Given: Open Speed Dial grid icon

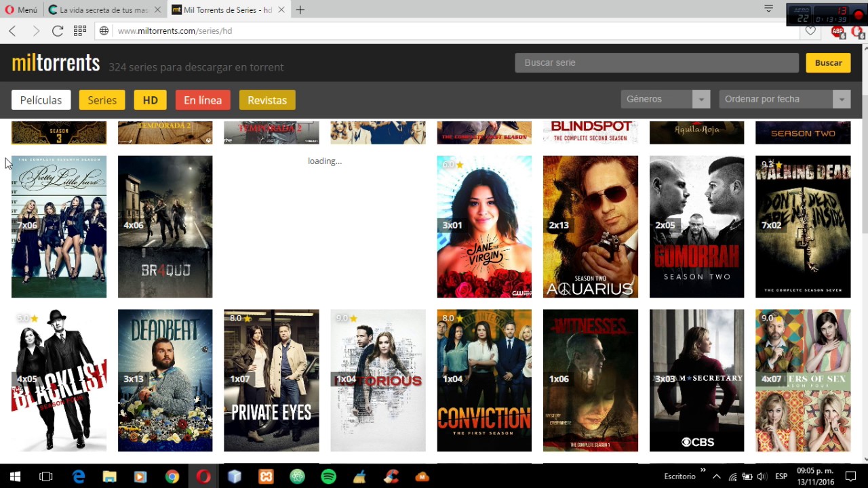Looking at the screenshot, I should [x=80, y=31].
